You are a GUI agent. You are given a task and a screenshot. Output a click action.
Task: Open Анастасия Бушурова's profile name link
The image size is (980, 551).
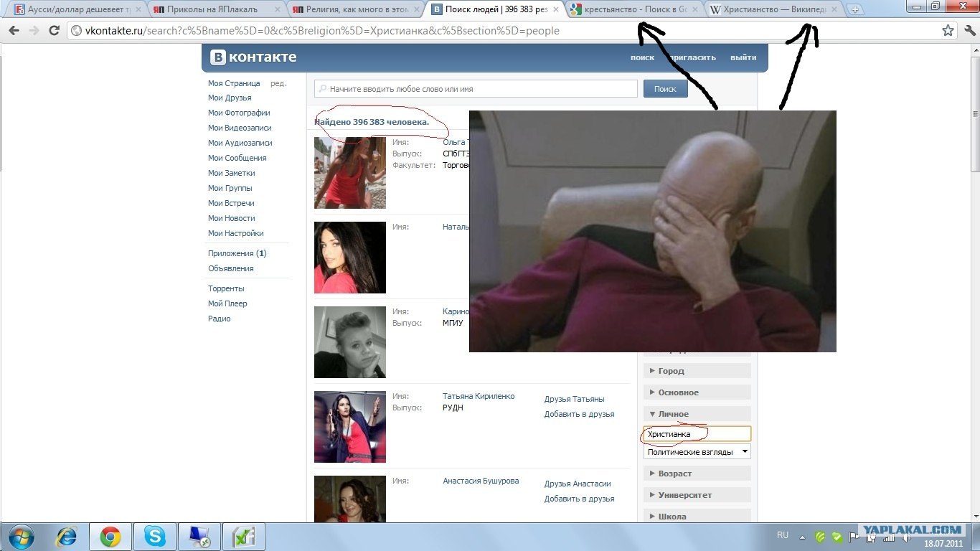(x=481, y=481)
